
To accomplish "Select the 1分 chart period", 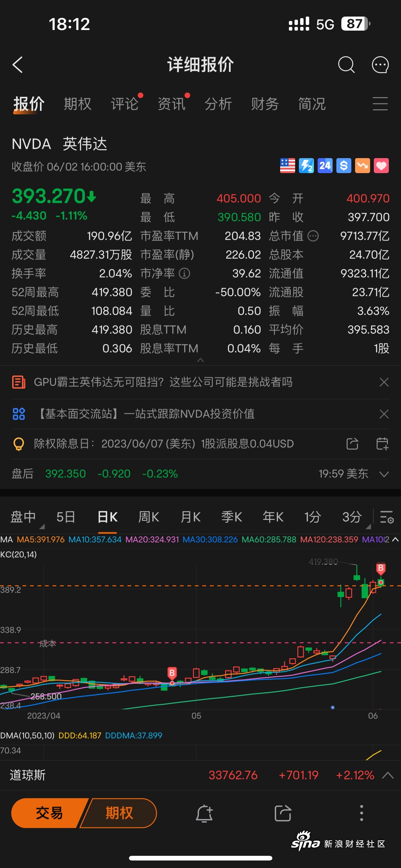I will [313, 517].
